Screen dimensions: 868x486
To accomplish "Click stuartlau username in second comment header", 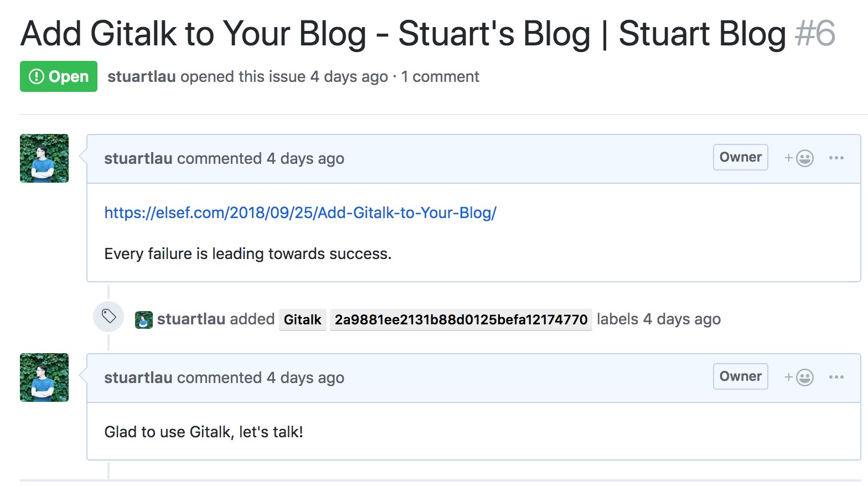I will point(138,378).
